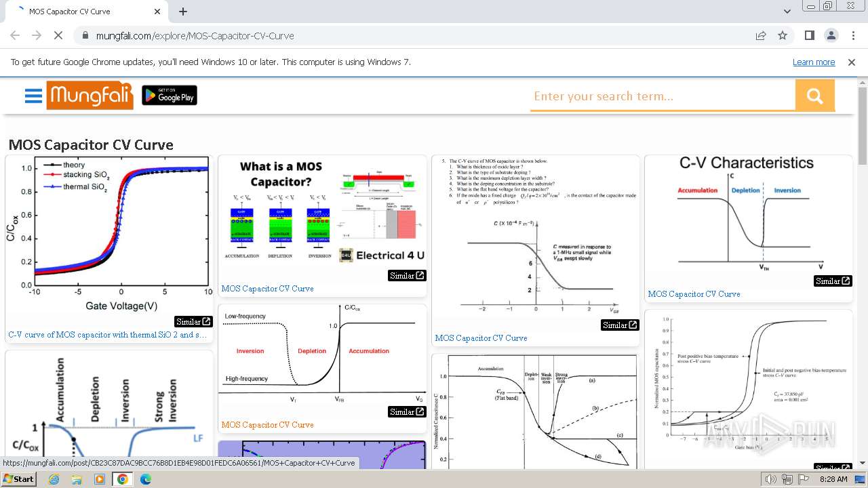Click Similar on the 1-MHz question image
This screenshot has height=488, width=868.
pyautogui.click(x=620, y=325)
